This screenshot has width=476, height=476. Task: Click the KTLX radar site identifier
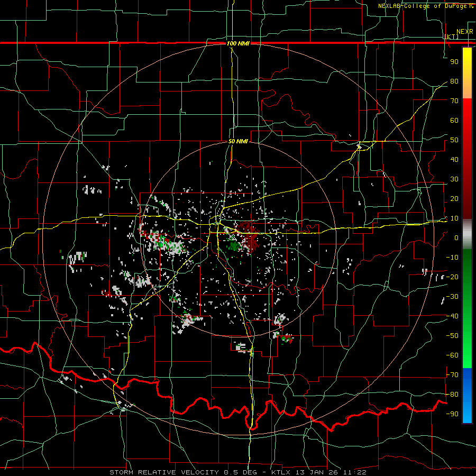(x=281, y=472)
